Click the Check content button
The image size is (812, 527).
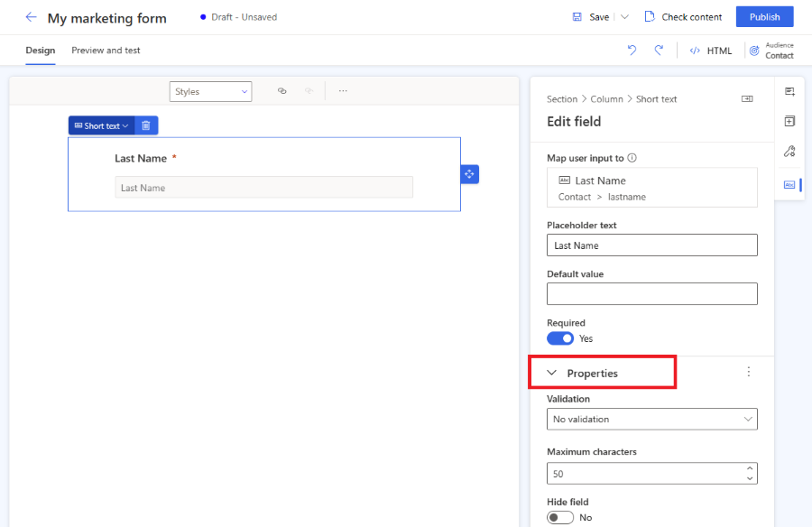click(683, 17)
